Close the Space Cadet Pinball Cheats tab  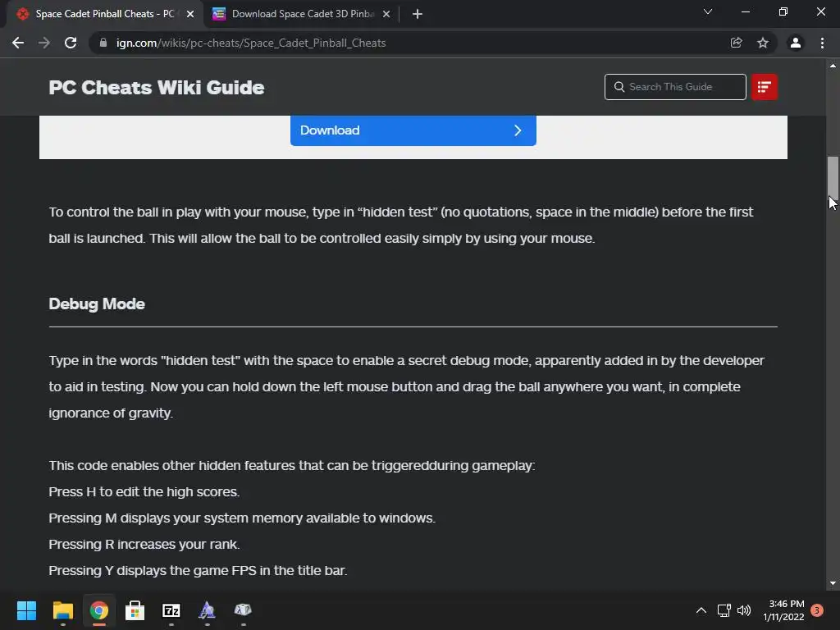click(x=189, y=14)
